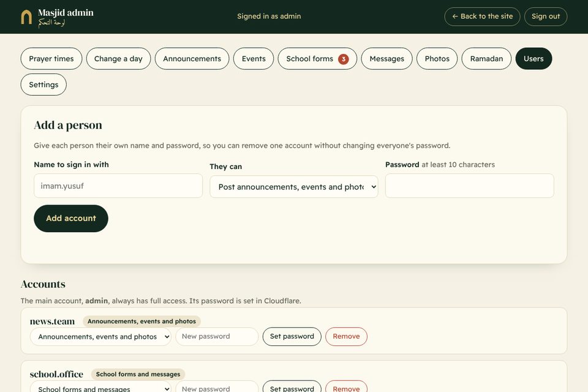
Task: Select the Users tab
Action: click(533, 59)
